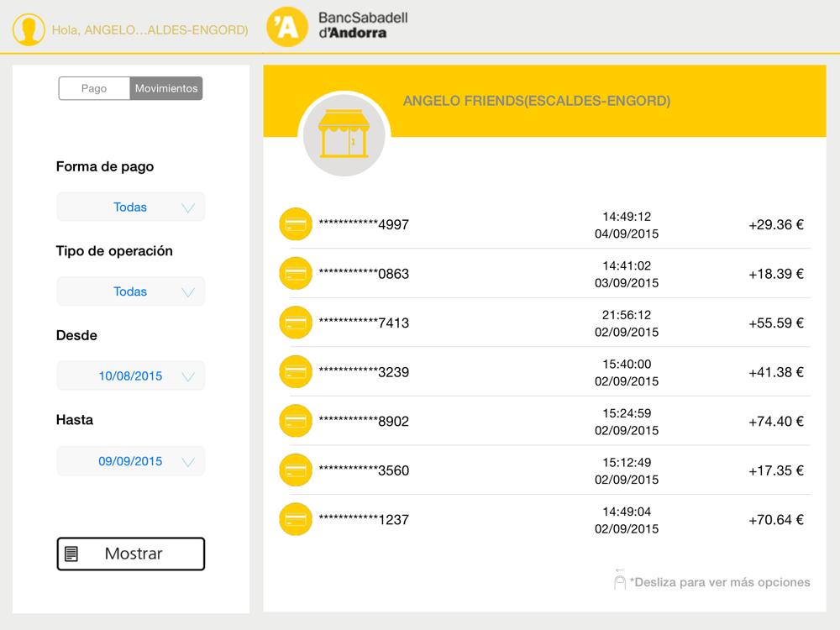Tap the time 15:12:49 entry
The height and width of the screenshot is (630, 840).
(x=627, y=462)
